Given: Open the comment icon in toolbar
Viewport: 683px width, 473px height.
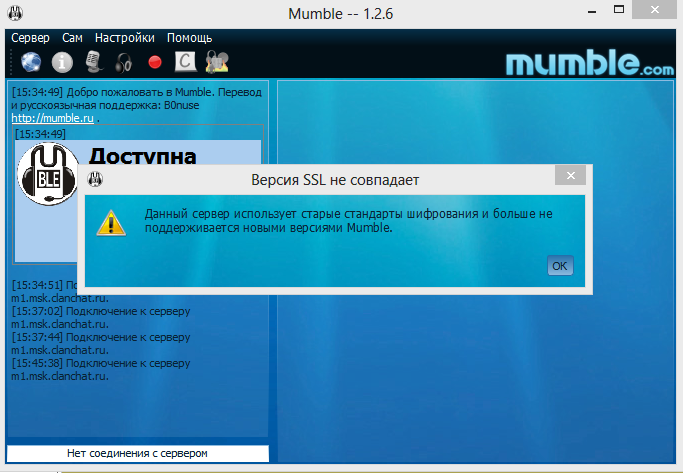Looking at the screenshot, I should coord(185,62).
